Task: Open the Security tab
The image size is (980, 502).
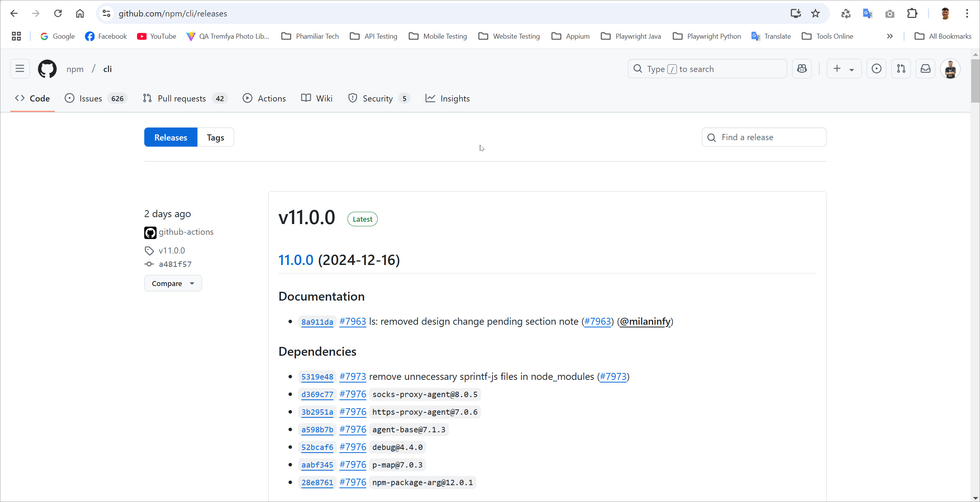Action: 379,98
